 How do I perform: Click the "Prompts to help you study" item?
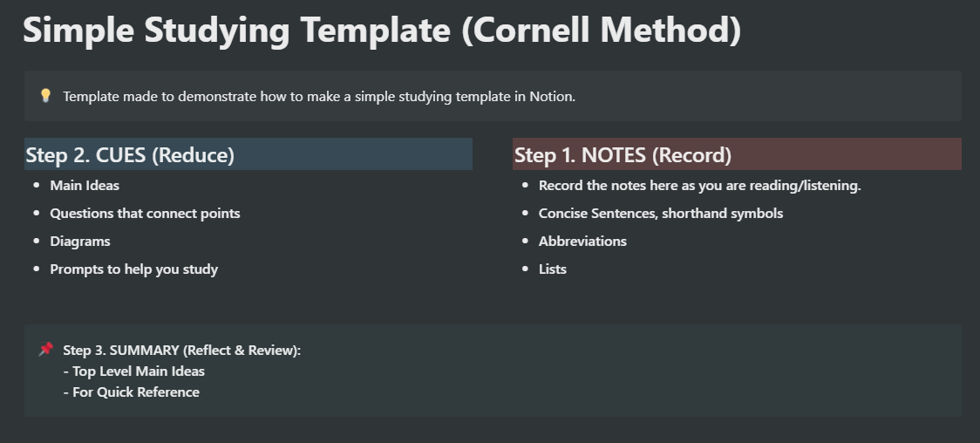133,269
